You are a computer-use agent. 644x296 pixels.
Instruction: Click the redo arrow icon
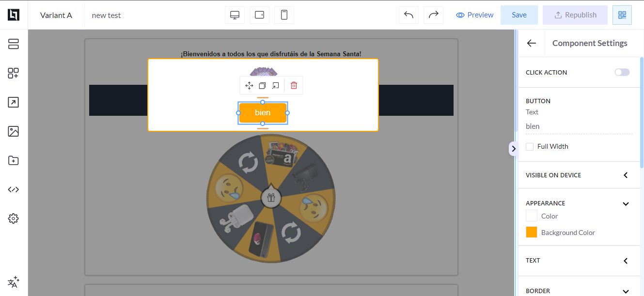pyautogui.click(x=433, y=15)
